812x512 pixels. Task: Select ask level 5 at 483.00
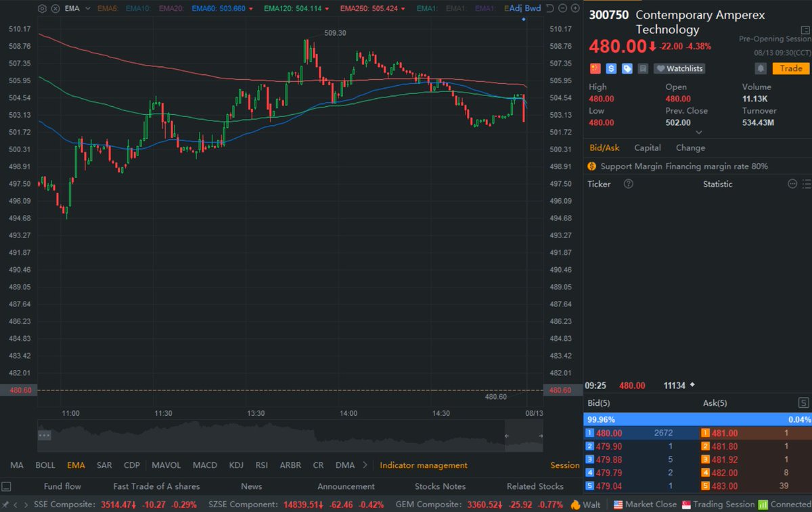click(x=754, y=486)
